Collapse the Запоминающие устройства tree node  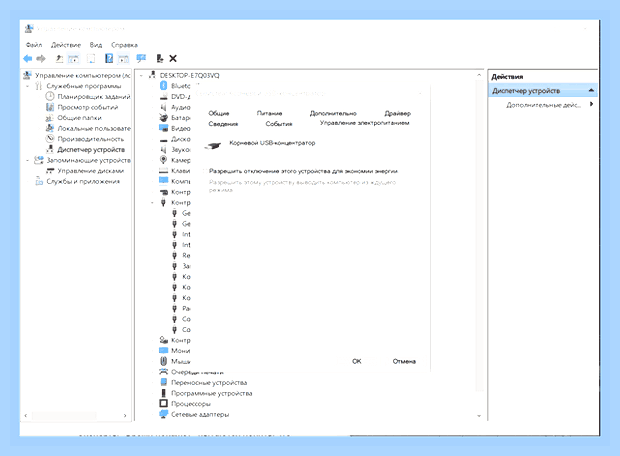[28, 160]
